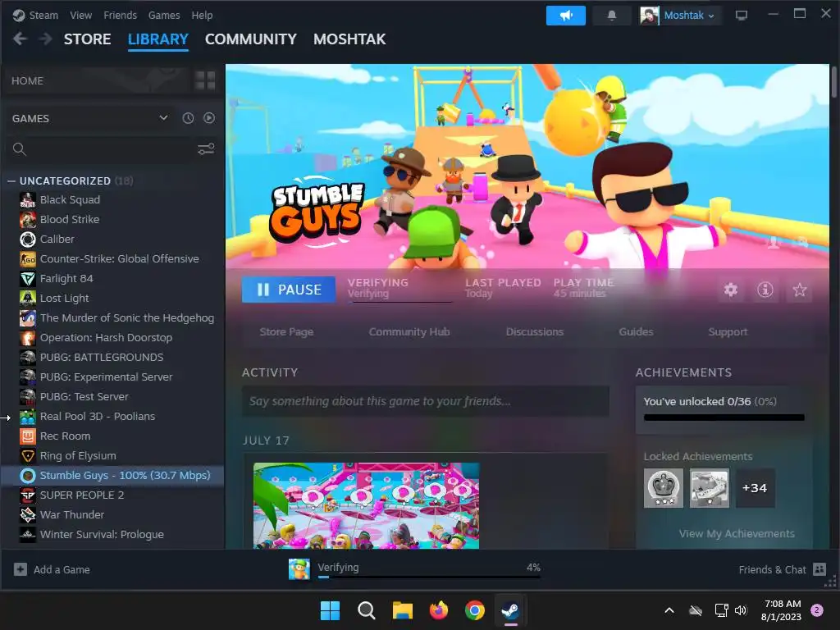The width and height of the screenshot is (840, 630).
Task: Open the Support link
Action: (728, 332)
